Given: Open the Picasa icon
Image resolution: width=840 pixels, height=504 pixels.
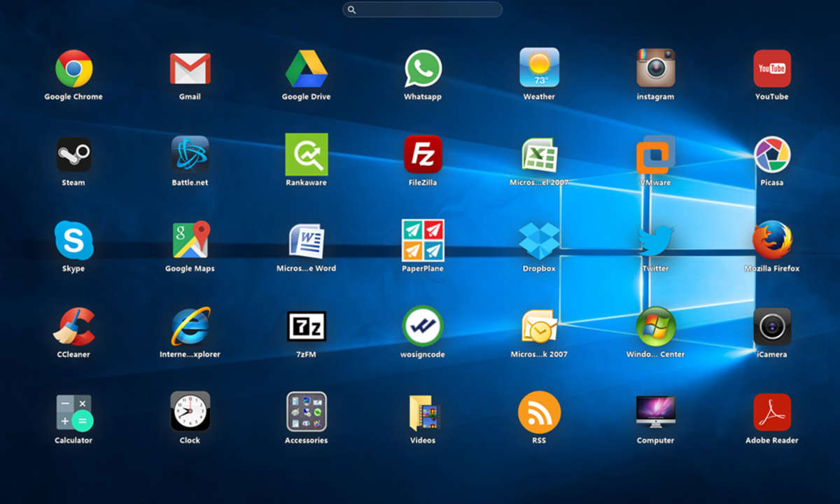Looking at the screenshot, I should 772,155.
